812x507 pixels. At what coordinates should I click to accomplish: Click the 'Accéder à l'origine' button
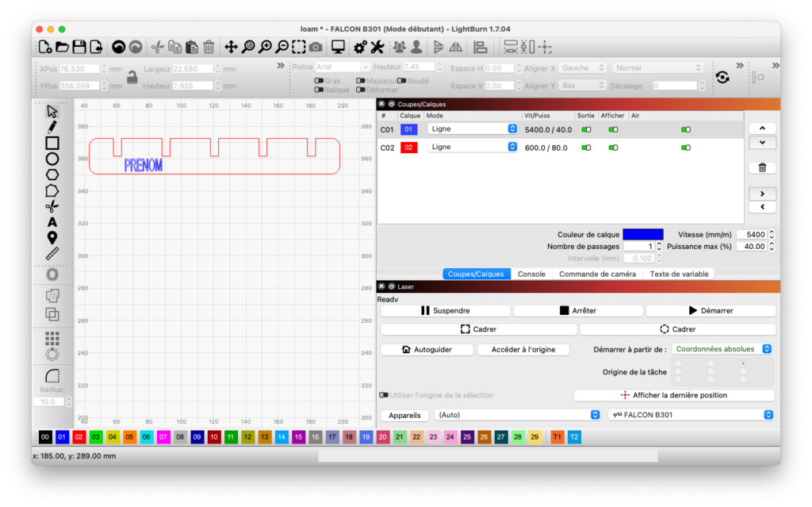(523, 349)
